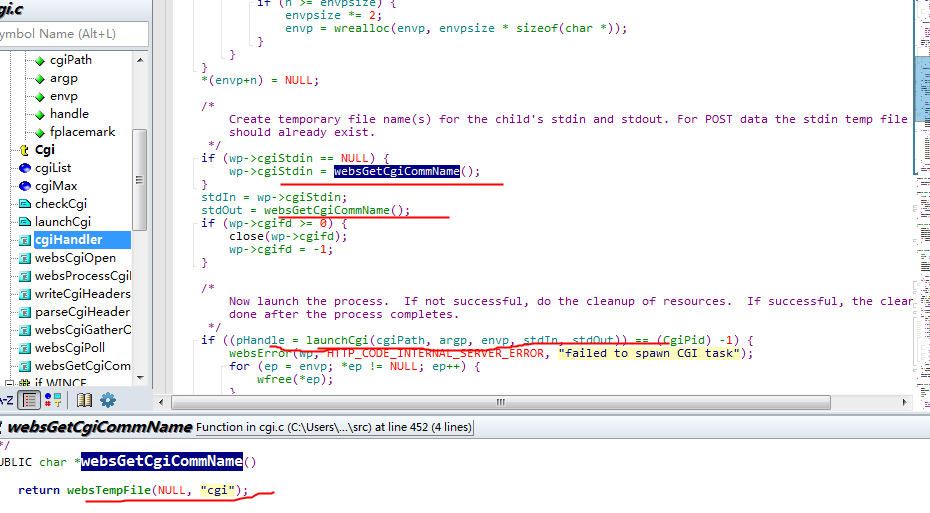
Task: Select cgiList global in symbol list
Action: pyautogui.click(x=53, y=168)
